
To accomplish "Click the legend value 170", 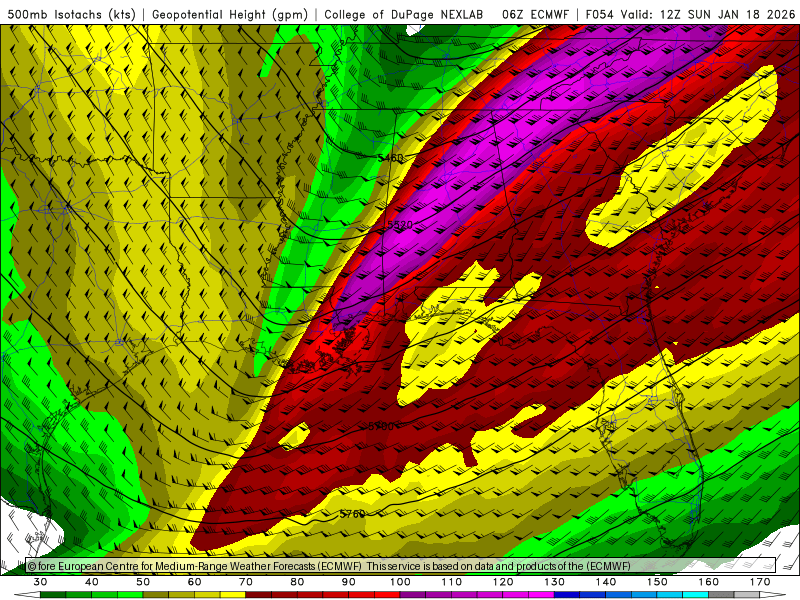I will click(760, 582).
